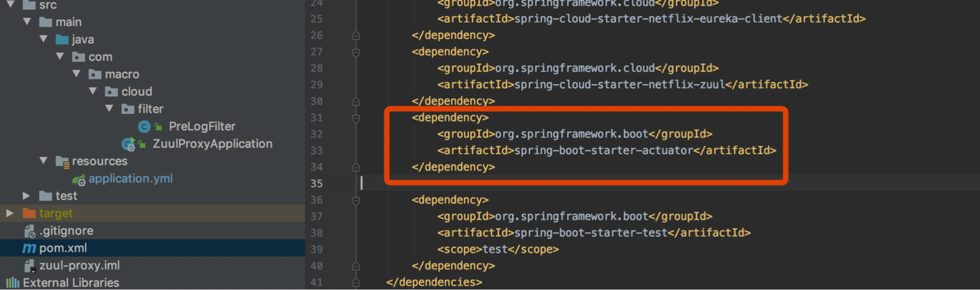This screenshot has height=290, width=980.
Task: Click the test scope line in editor
Action: coord(498,249)
